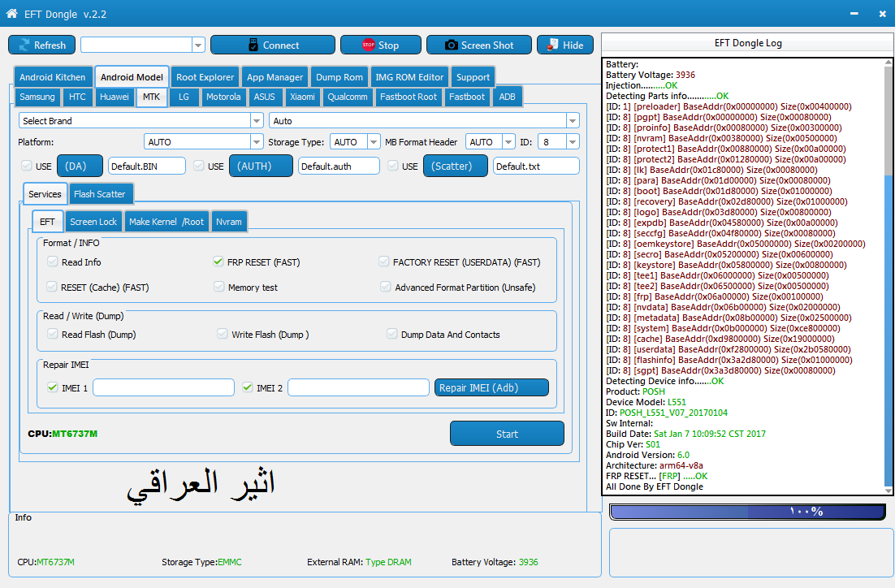
Task: Select the LG brand tab
Action: [x=184, y=97]
